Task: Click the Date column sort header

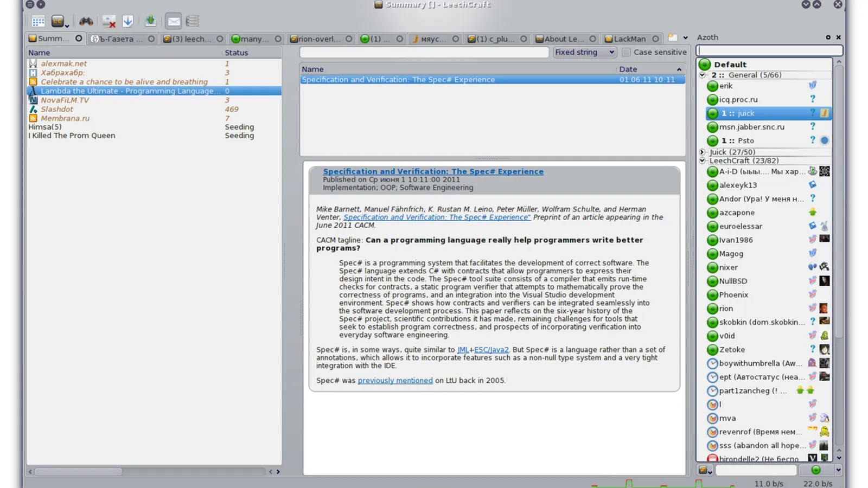Action: tap(650, 69)
